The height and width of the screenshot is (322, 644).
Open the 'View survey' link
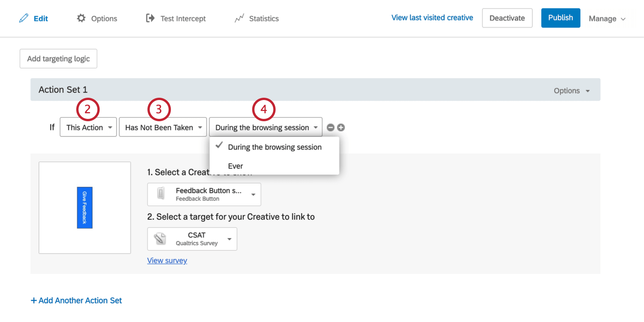coord(167,261)
